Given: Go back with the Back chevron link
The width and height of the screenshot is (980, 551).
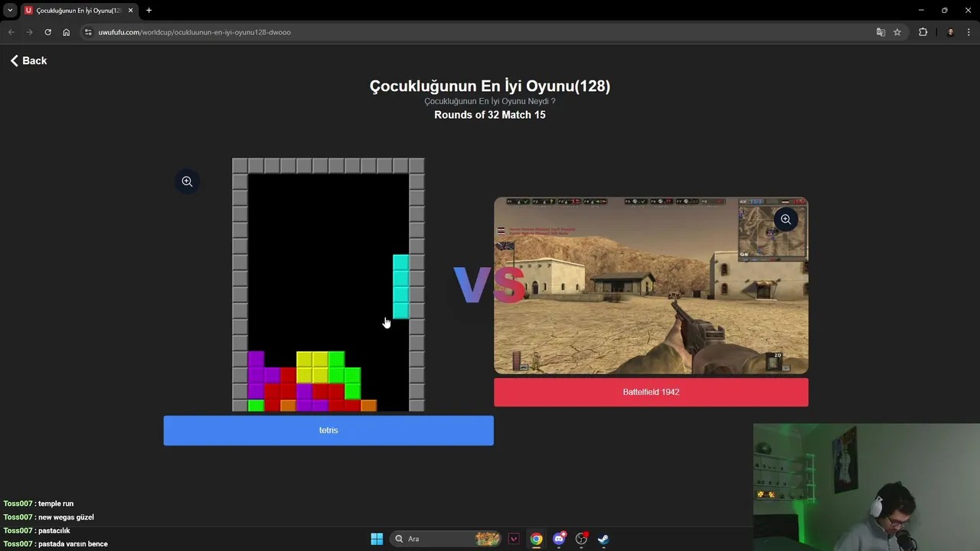Looking at the screenshot, I should coord(29,60).
